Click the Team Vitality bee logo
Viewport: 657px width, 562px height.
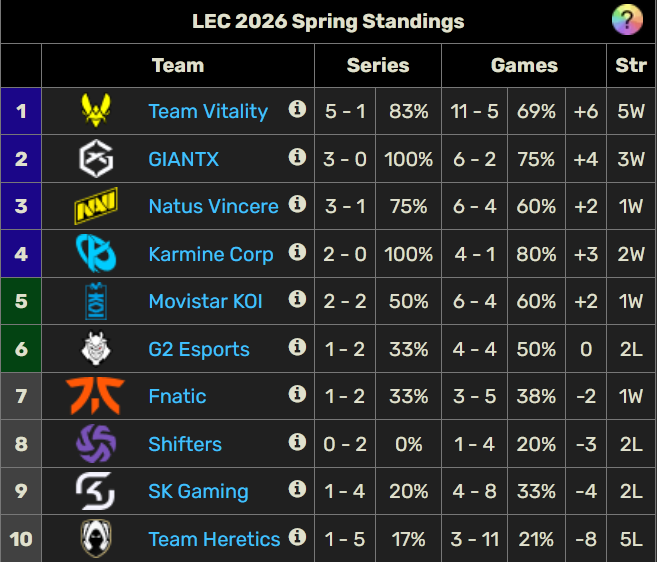click(x=96, y=111)
